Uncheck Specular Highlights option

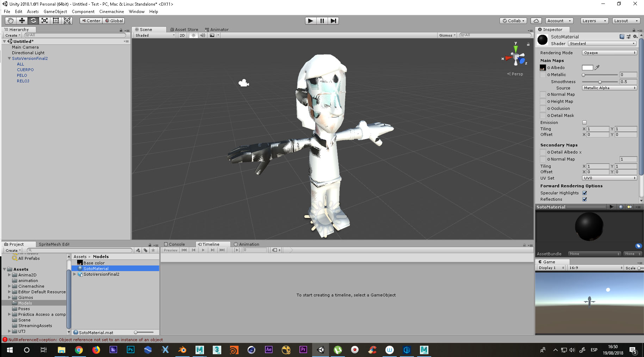584,193
